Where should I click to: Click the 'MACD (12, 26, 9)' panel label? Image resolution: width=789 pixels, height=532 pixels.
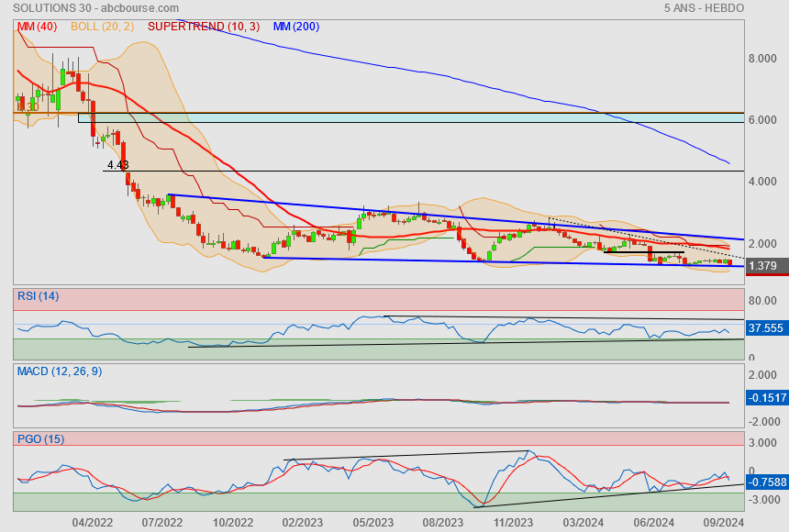pyautogui.click(x=60, y=371)
